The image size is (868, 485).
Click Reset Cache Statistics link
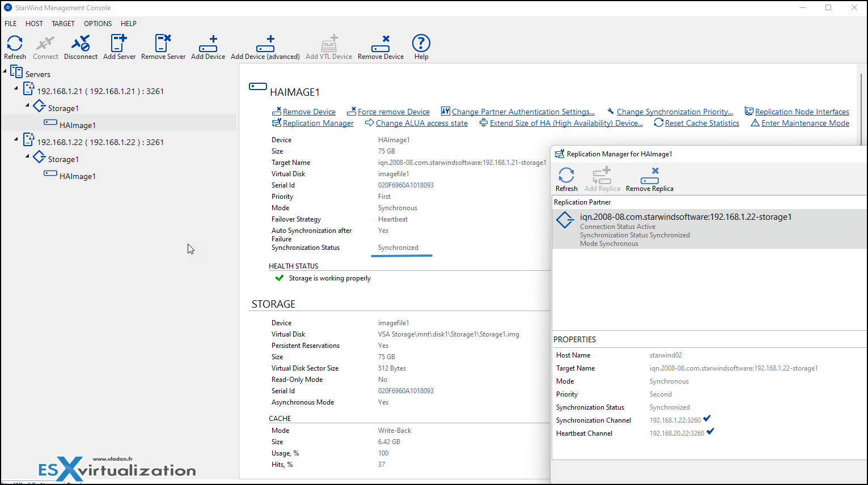702,123
